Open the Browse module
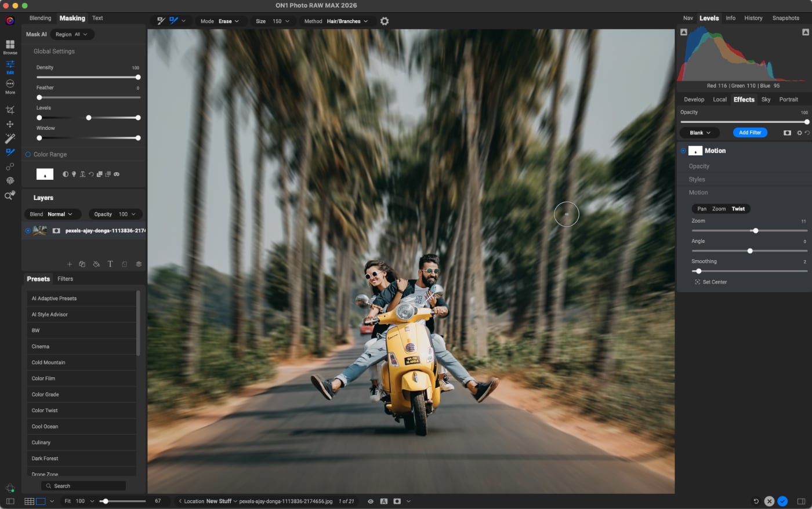Image resolution: width=812 pixels, height=509 pixels. pyautogui.click(x=10, y=46)
